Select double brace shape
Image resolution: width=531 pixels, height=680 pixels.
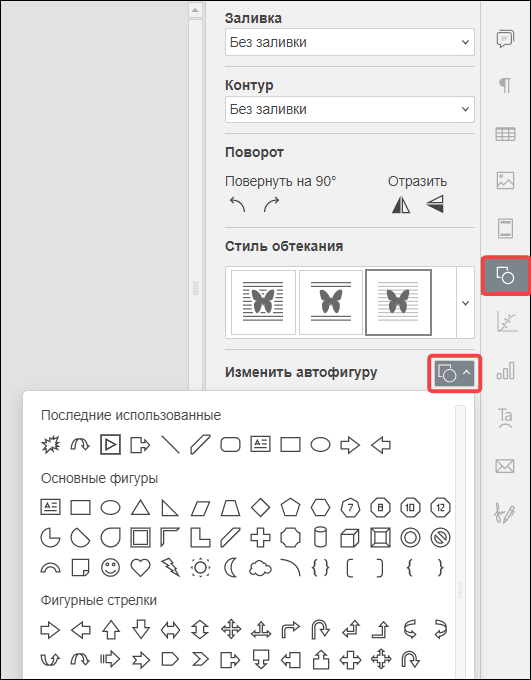point(320,568)
